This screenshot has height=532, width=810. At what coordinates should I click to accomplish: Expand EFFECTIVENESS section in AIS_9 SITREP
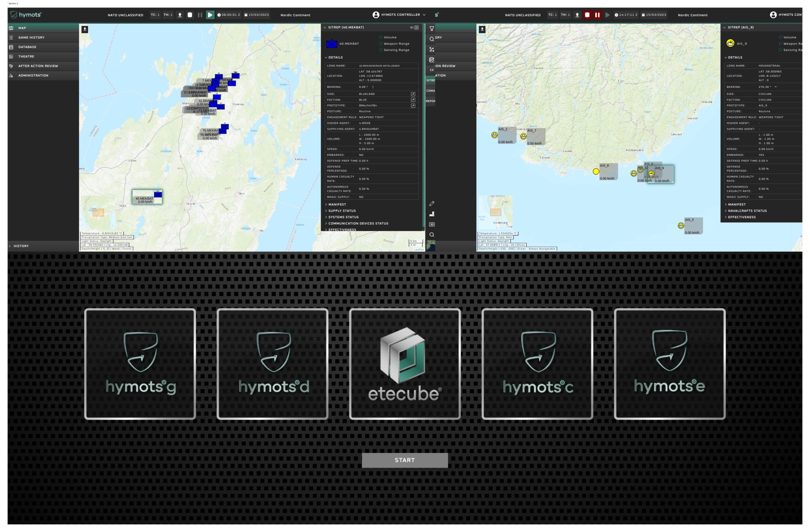coord(740,217)
